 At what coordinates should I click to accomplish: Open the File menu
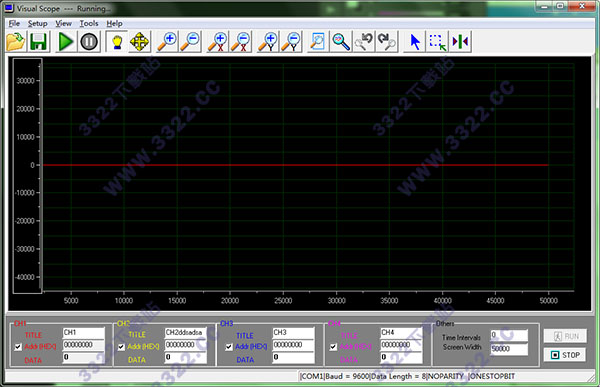click(x=14, y=23)
